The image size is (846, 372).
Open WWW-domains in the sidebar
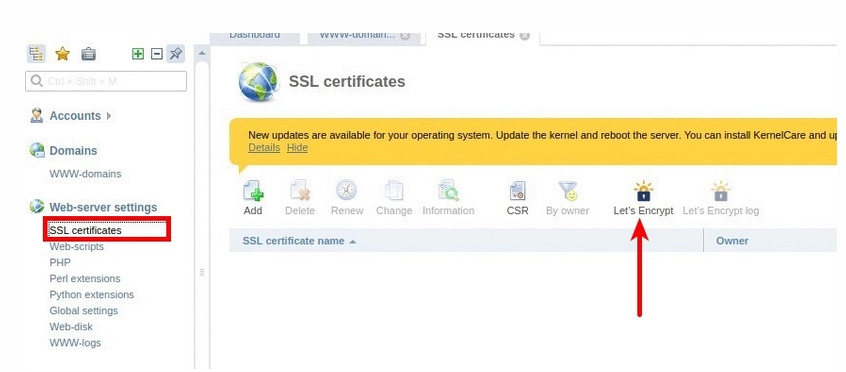[85, 174]
